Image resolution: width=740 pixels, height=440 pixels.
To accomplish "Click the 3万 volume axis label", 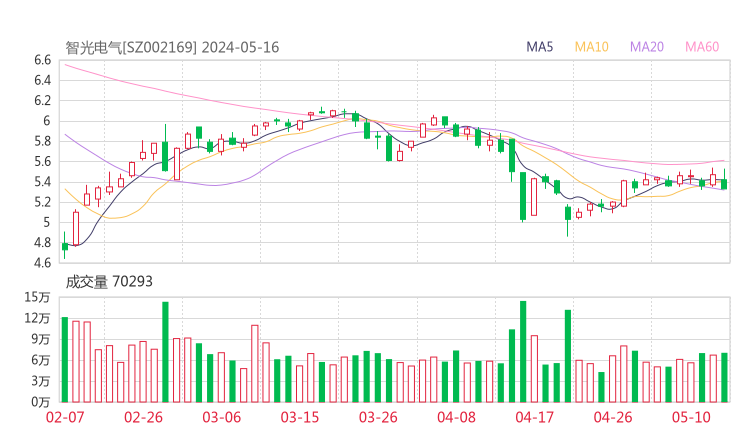I will (40, 381).
